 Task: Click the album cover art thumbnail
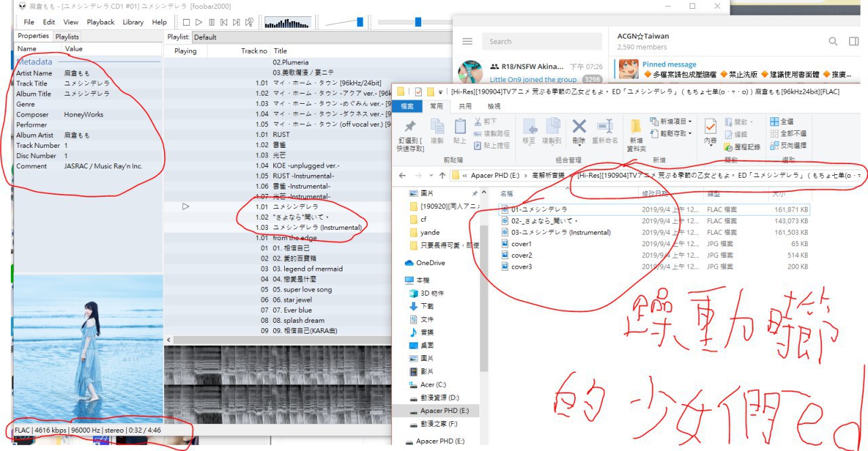(88, 347)
